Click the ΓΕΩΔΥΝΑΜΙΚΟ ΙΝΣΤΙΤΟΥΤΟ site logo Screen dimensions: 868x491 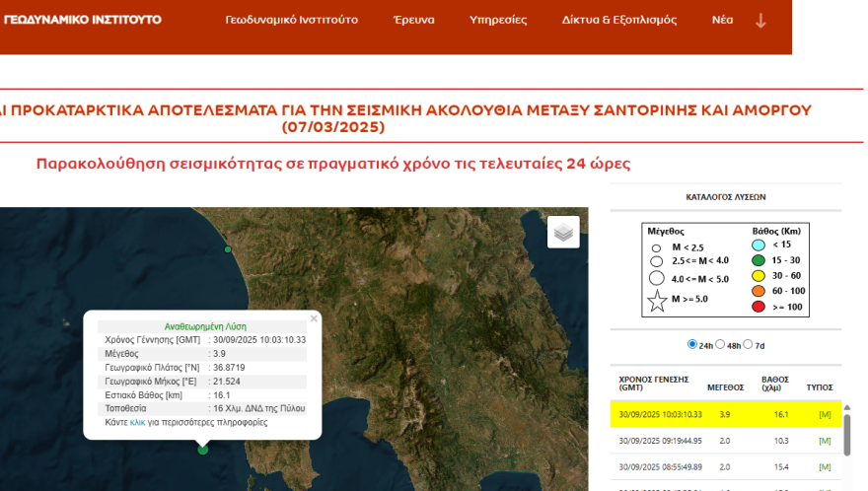82,20
